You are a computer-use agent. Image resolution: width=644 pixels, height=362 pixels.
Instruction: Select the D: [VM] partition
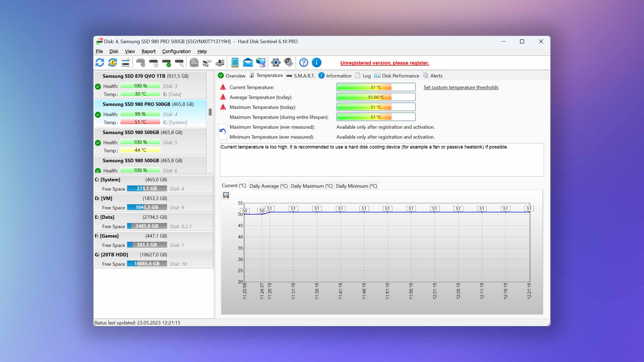(153, 203)
